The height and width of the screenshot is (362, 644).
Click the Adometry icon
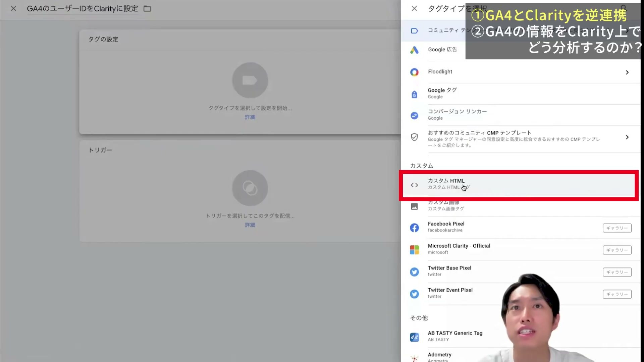415,358
